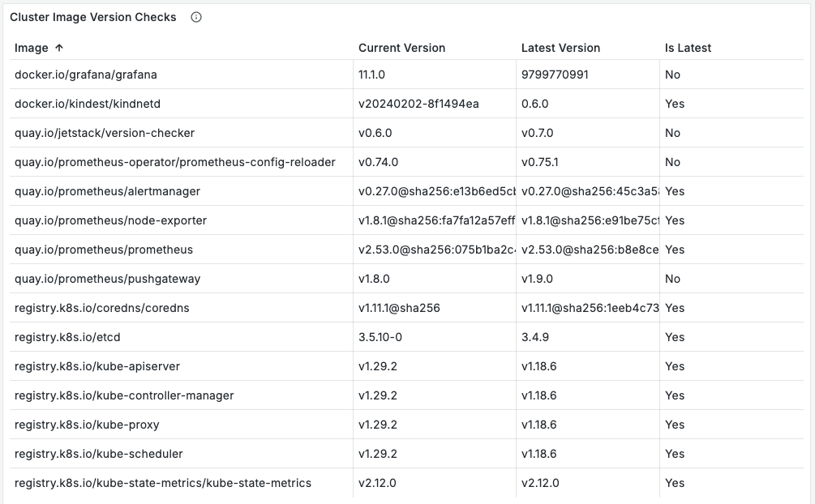Sort by the Current Version column header
815x504 pixels.
click(401, 48)
